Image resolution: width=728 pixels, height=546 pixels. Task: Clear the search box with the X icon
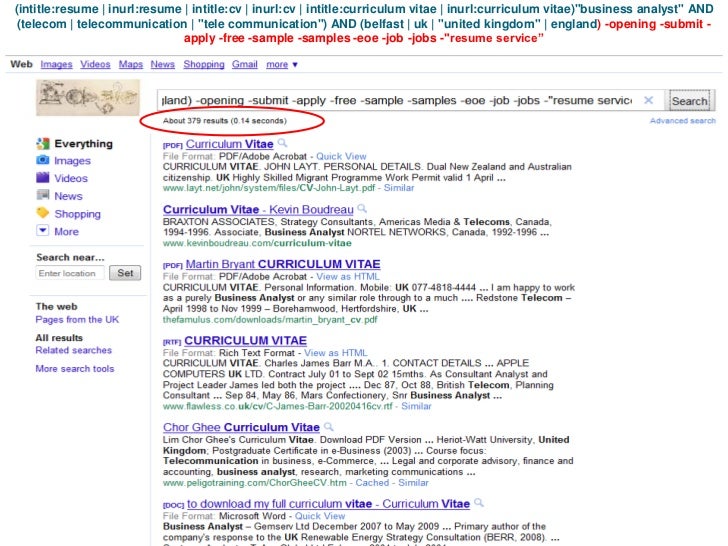[x=649, y=100]
